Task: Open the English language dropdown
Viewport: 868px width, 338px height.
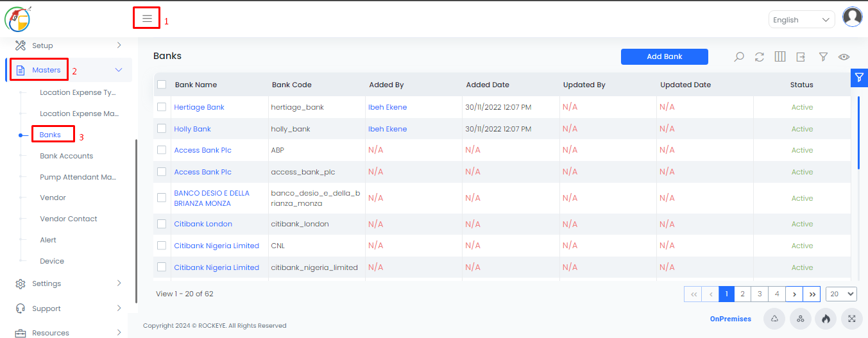Action: pos(801,20)
